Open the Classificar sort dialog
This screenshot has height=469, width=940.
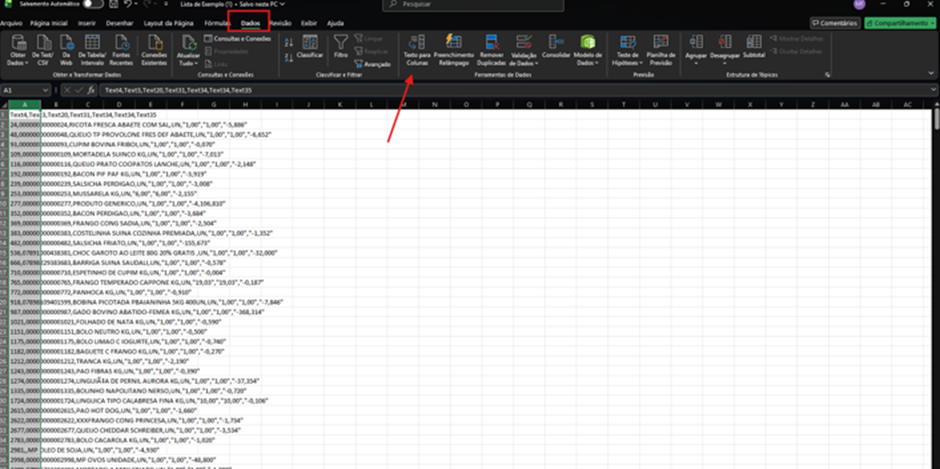310,46
